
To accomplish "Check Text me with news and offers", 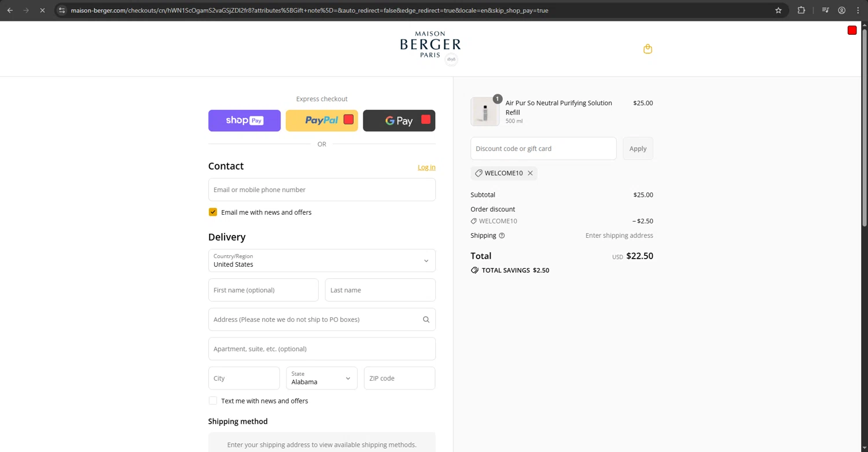I will (213, 400).
